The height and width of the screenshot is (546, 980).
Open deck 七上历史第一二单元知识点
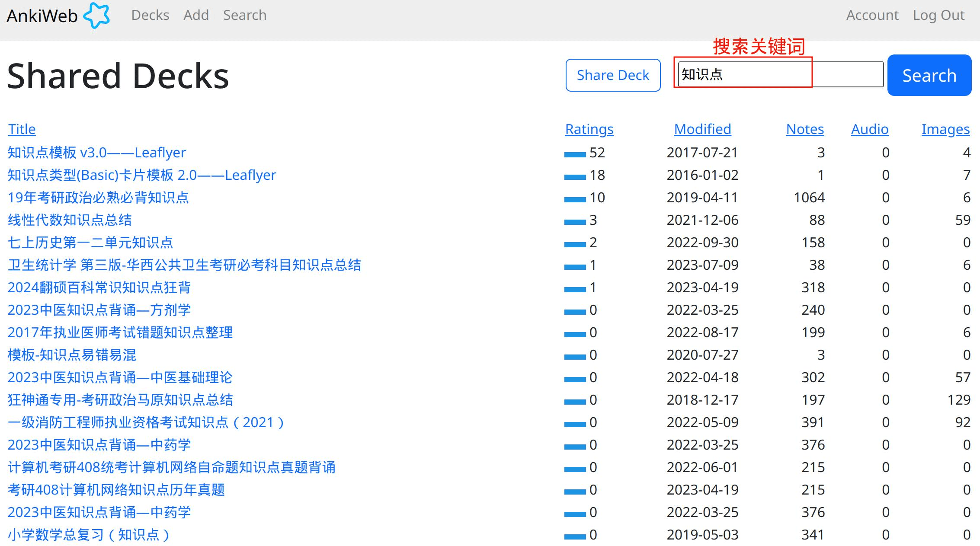pos(90,243)
